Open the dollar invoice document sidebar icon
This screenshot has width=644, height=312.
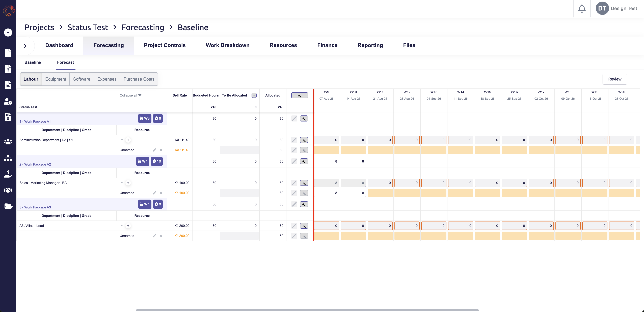tap(8, 117)
